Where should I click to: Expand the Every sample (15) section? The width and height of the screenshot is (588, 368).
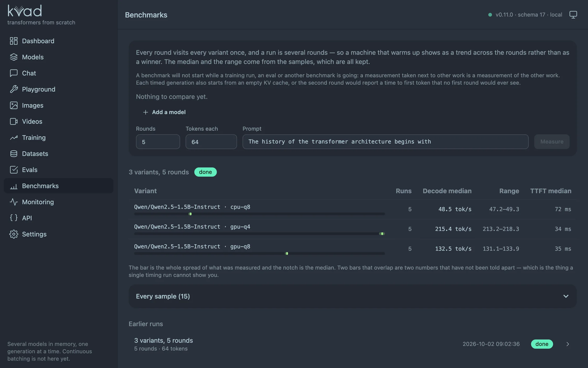(x=353, y=296)
